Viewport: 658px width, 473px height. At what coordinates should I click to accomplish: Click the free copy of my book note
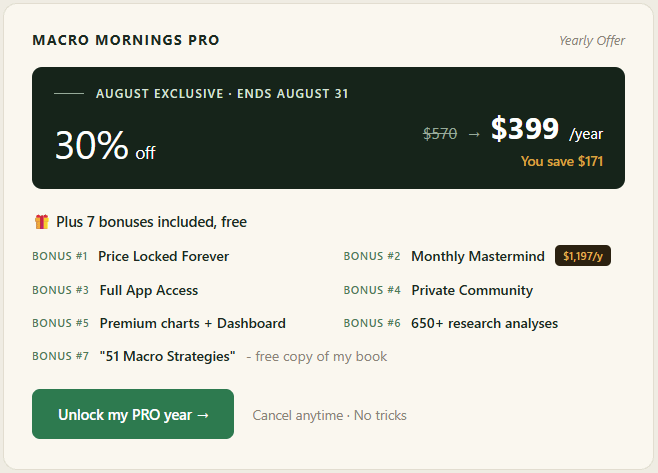pos(317,356)
